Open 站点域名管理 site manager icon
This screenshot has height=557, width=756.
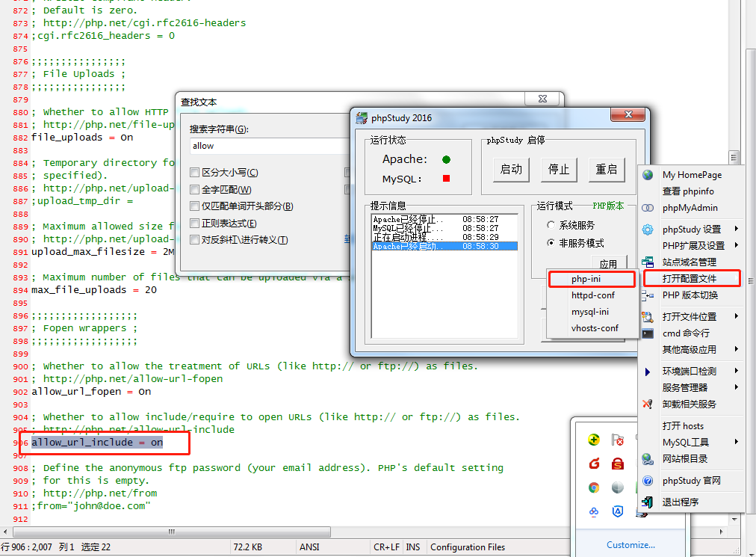tap(648, 262)
